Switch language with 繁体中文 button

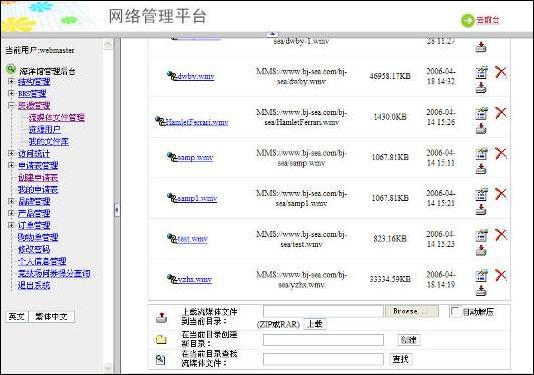coord(51,316)
